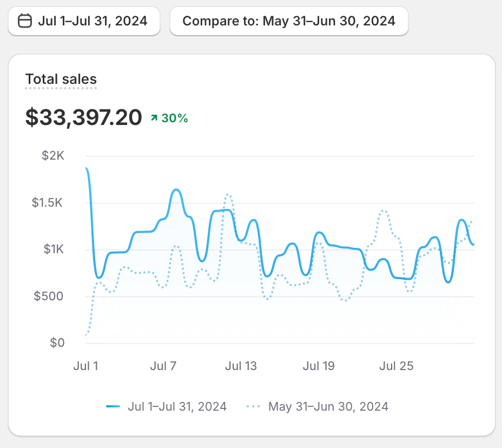Click the green upward trend arrow icon

(x=154, y=118)
